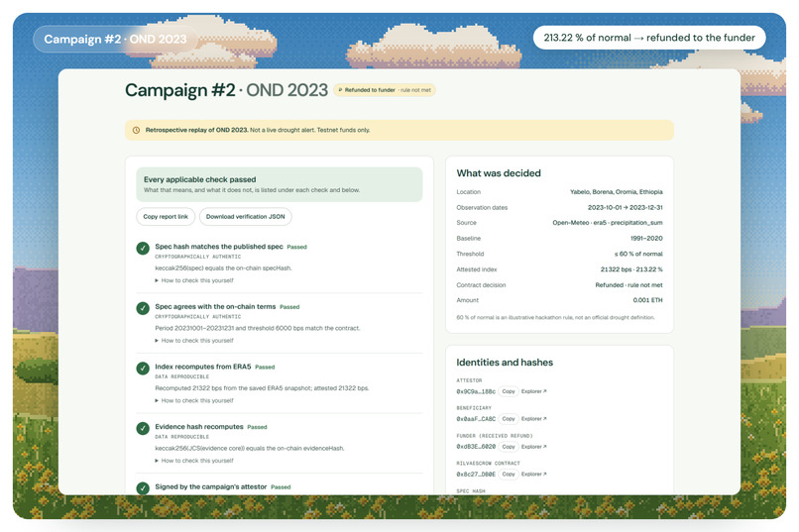Click the 'Passed' label next to Spec hash matches
Screen dimensions: 799x532
pyautogui.click(x=296, y=247)
